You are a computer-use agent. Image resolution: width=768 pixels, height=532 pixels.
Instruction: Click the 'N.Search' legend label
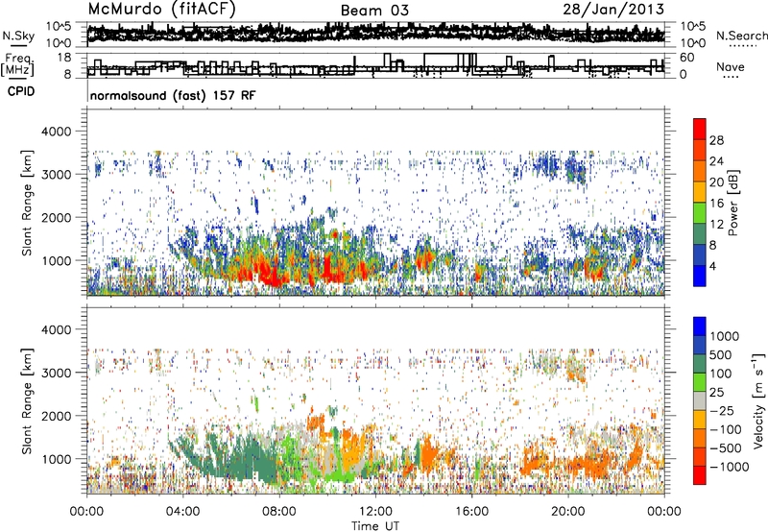(x=741, y=36)
